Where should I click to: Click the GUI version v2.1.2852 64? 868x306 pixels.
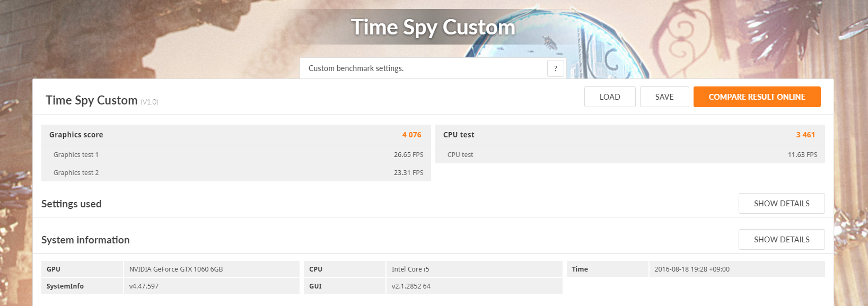pyautogui.click(x=411, y=286)
